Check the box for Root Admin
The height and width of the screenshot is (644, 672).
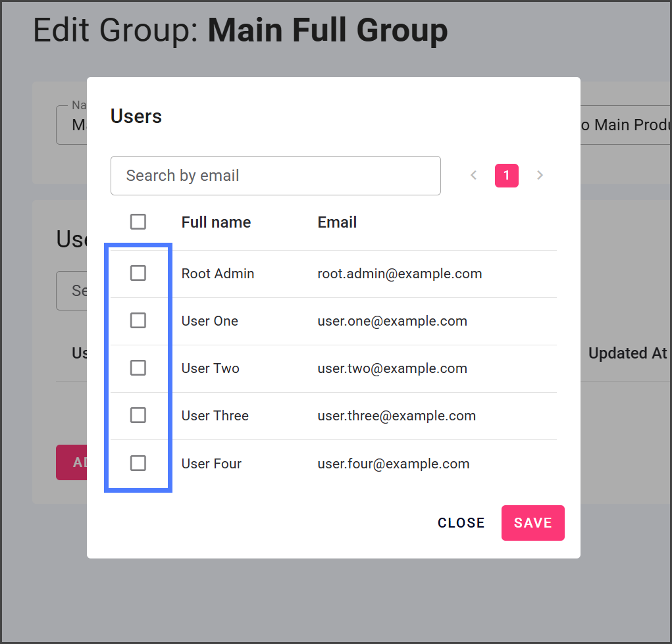point(138,273)
